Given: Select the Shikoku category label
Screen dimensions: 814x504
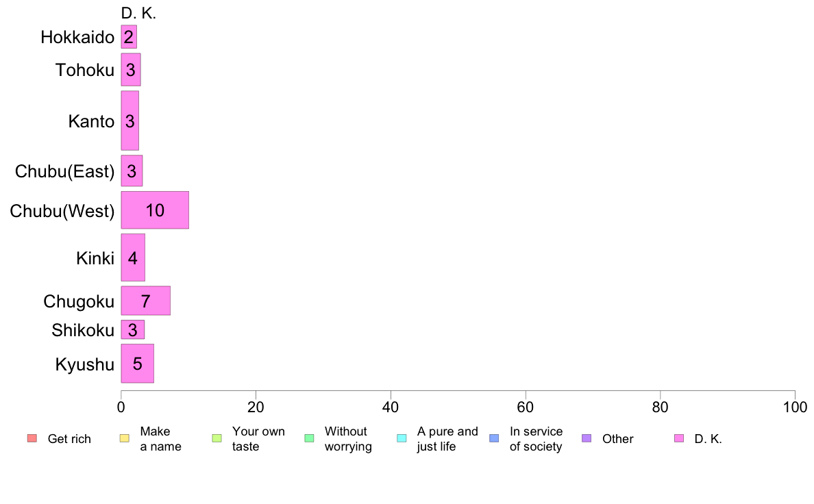Looking at the screenshot, I should [83, 330].
